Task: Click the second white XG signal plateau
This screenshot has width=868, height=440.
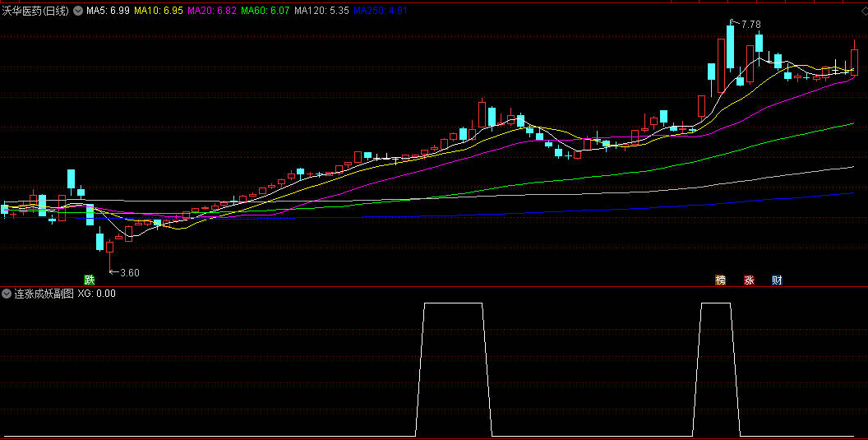Action: pyautogui.click(x=715, y=303)
